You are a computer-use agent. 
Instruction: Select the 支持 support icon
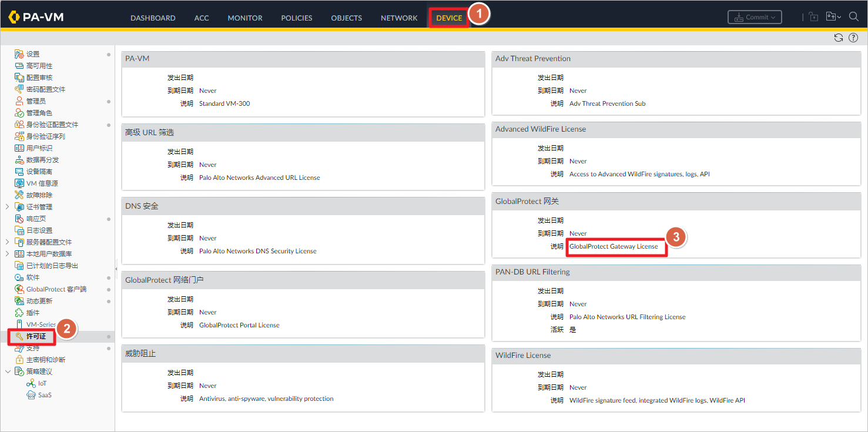[x=19, y=348]
